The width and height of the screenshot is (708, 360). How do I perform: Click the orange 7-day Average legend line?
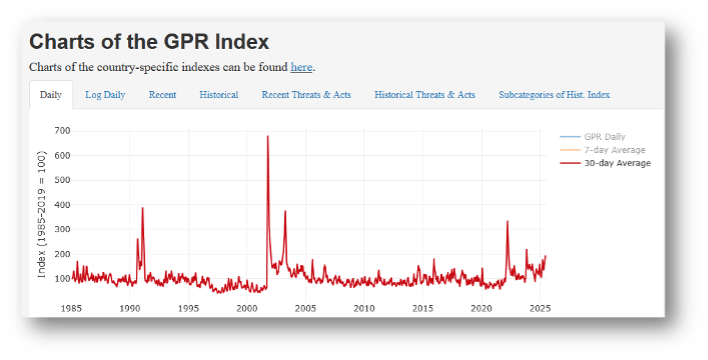(x=570, y=150)
